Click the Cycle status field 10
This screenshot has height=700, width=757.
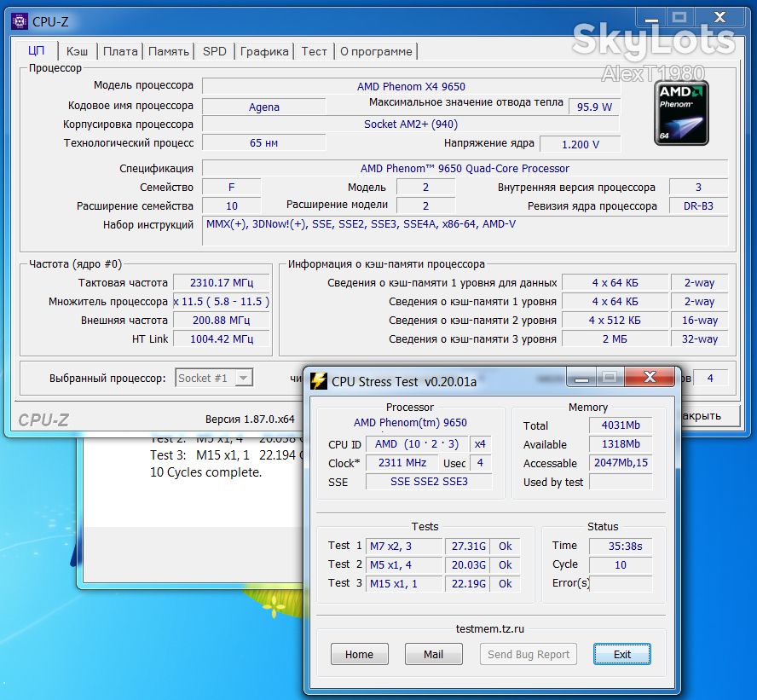[x=621, y=564]
